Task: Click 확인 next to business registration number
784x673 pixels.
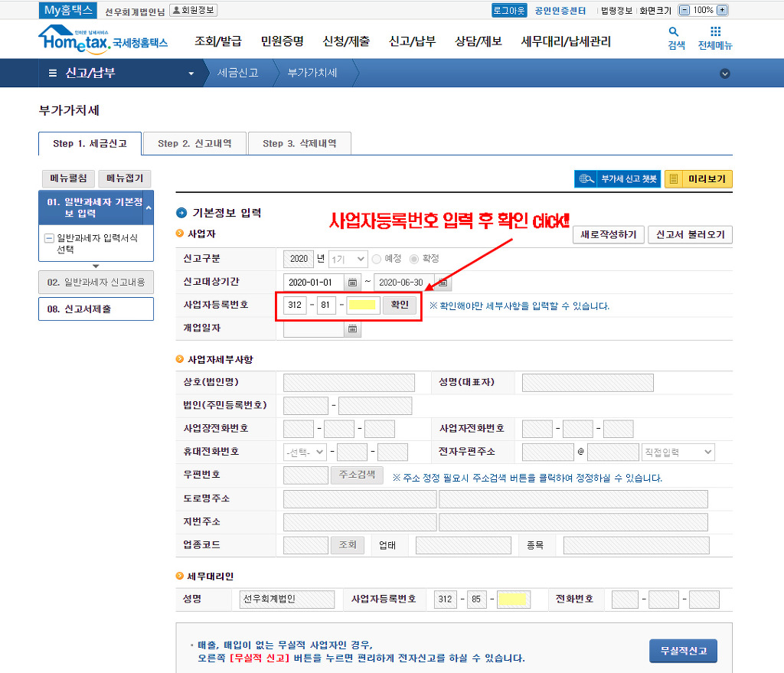Action: 400,305
